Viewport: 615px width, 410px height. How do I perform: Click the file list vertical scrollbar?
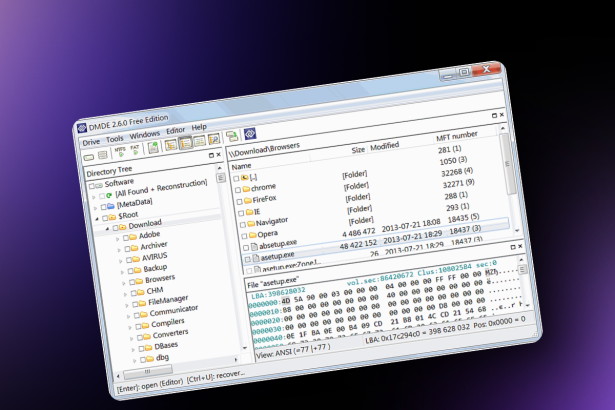tap(511, 170)
